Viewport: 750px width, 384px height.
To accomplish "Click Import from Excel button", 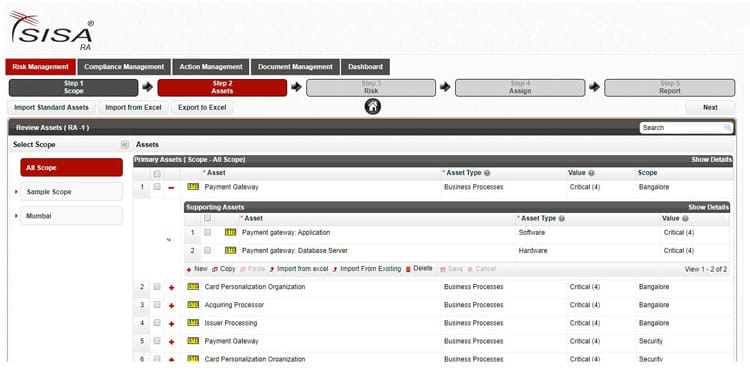I will (133, 108).
